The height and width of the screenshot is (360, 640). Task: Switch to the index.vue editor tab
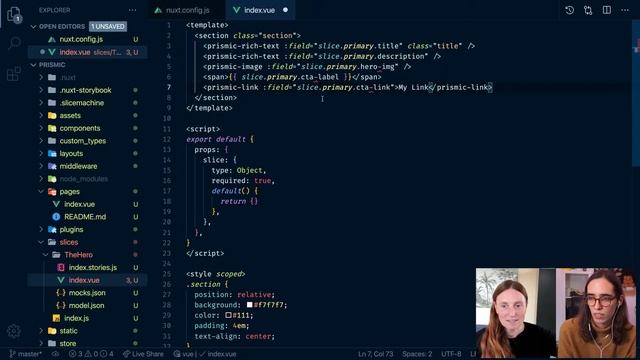click(x=260, y=10)
